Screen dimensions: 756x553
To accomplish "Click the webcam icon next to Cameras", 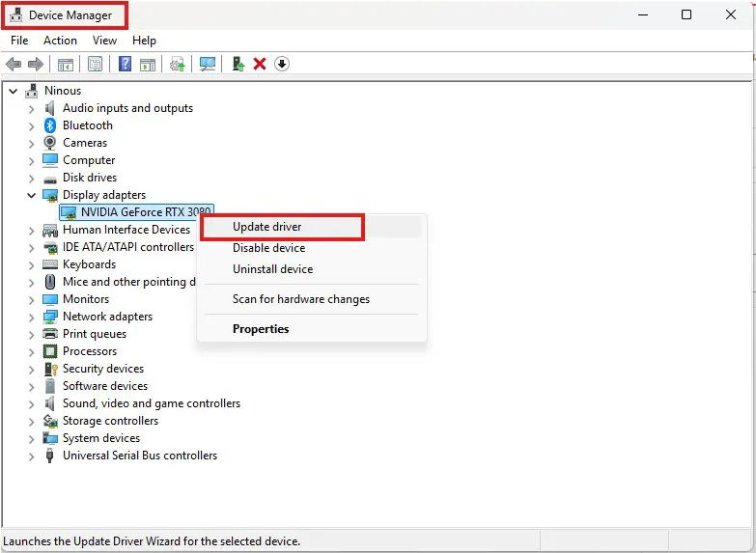I will pos(49,143).
